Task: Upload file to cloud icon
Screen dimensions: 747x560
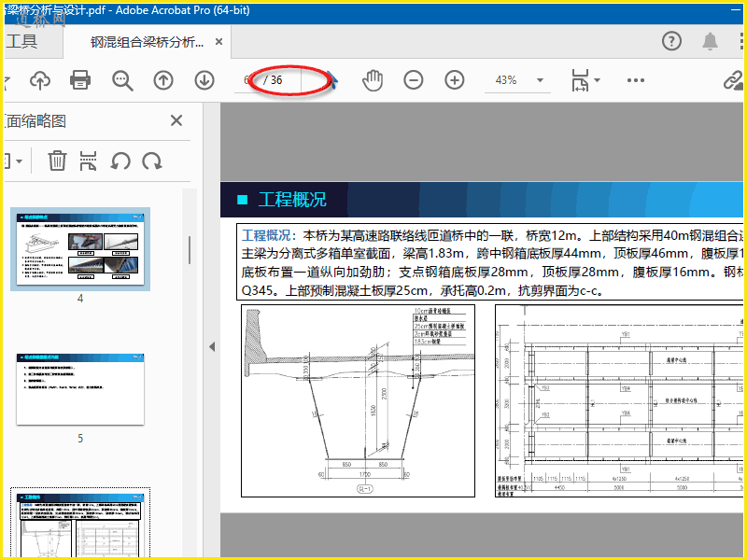Action: 40,80
